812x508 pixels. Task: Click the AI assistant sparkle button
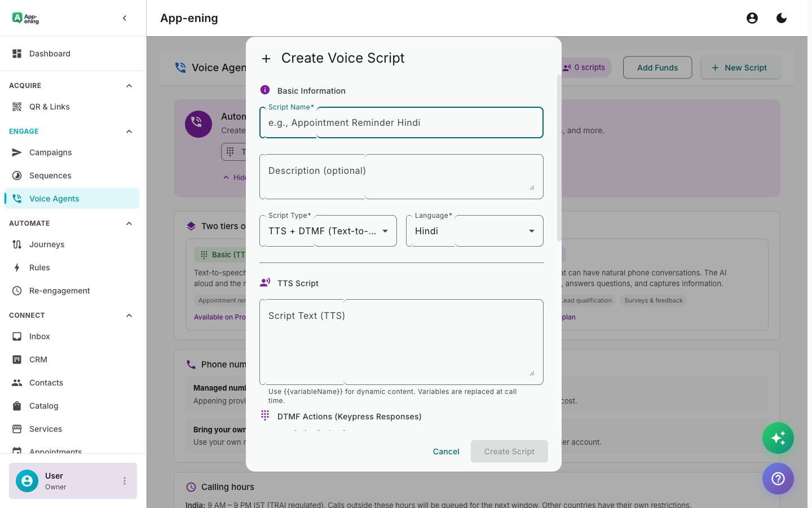(x=778, y=438)
